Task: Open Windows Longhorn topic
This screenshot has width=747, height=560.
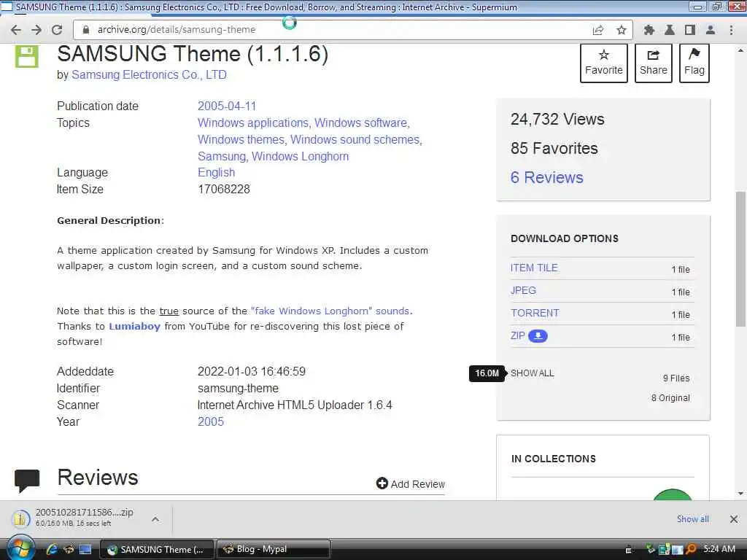Action: [300, 156]
